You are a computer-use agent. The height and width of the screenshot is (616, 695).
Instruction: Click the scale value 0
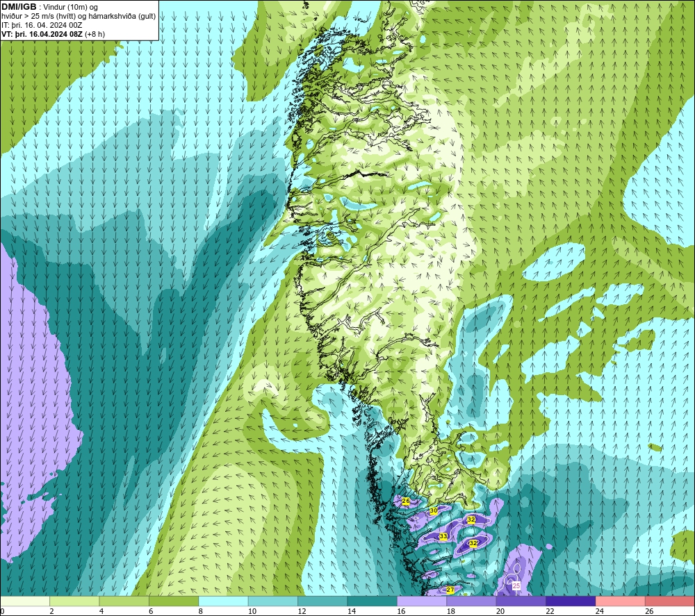tap(3, 611)
